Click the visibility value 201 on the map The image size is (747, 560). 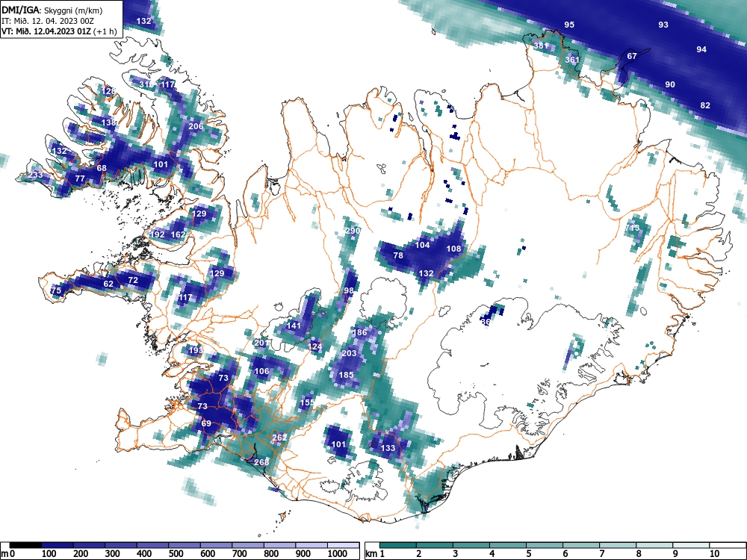[x=261, y=343]
